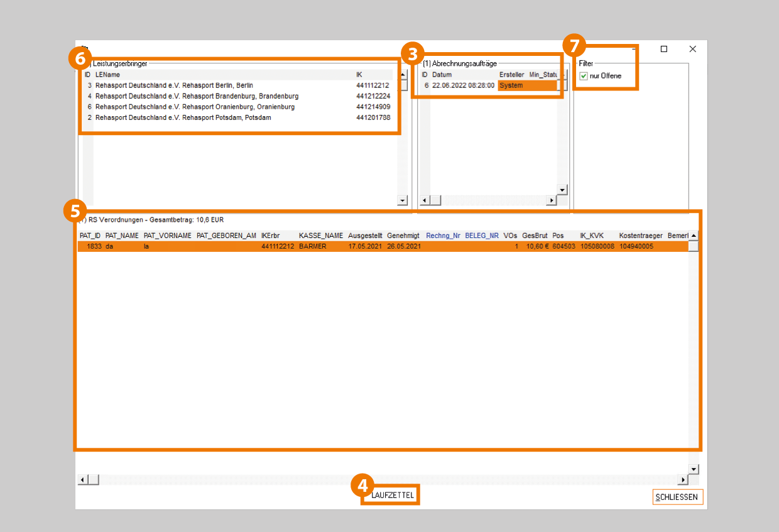Maximize the application window

tap(663, 49)
